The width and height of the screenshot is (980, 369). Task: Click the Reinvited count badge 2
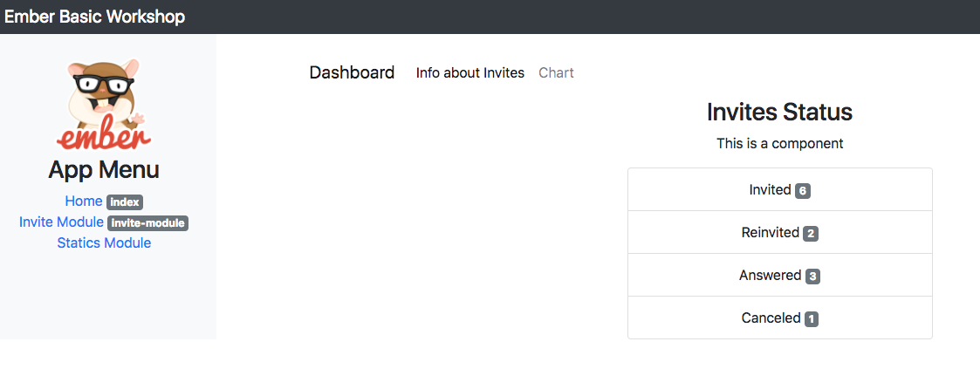coord(811,234)
